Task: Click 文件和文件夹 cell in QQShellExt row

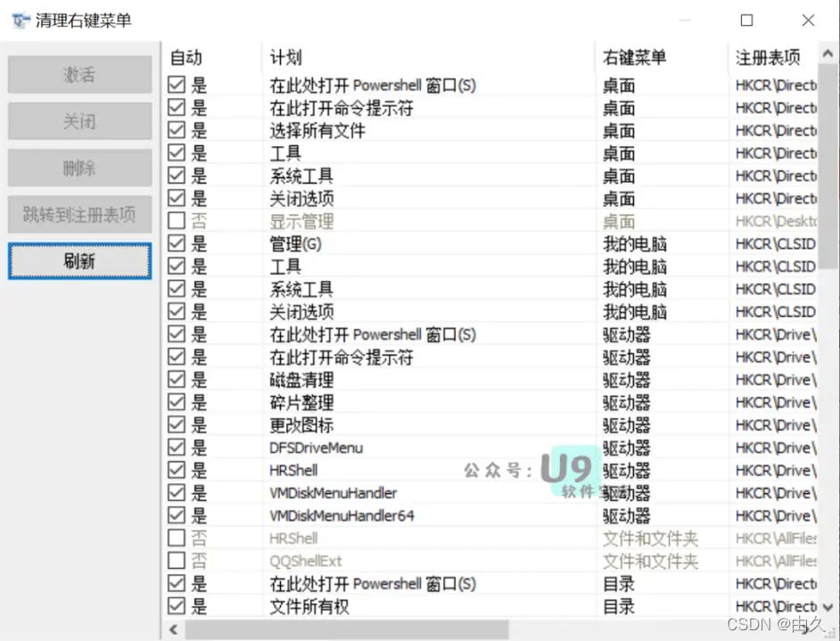Action: [x=650, y=561]
